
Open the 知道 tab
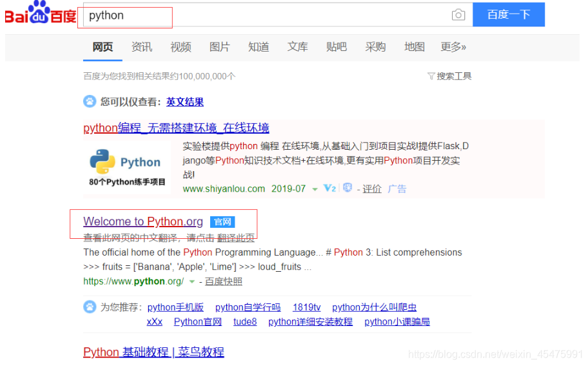pos(259,47)
